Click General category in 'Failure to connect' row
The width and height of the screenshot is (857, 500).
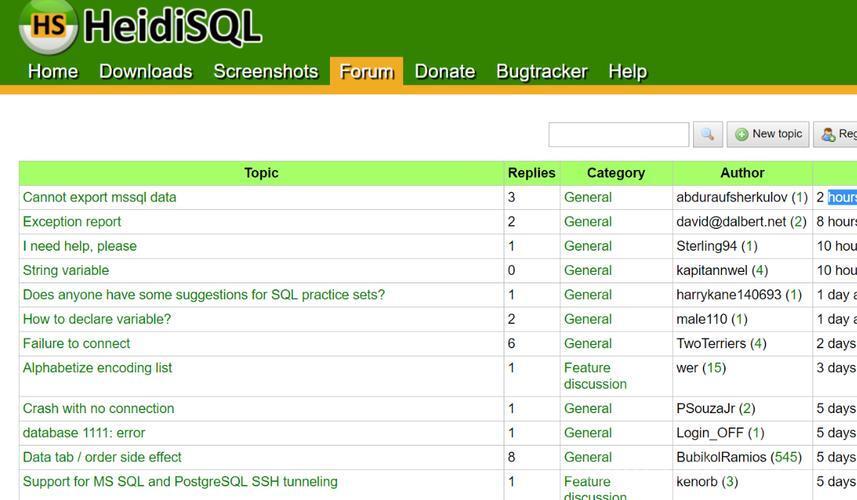coord(588,343)
